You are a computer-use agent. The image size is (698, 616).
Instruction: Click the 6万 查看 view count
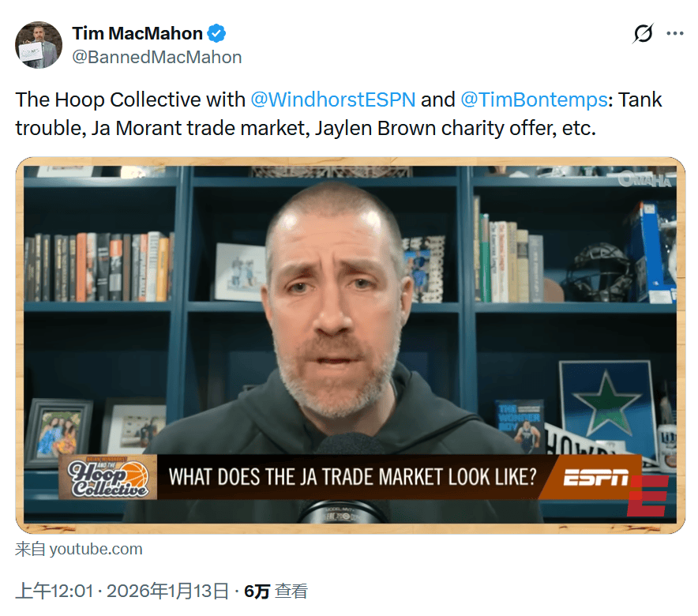tap(276, 591)
